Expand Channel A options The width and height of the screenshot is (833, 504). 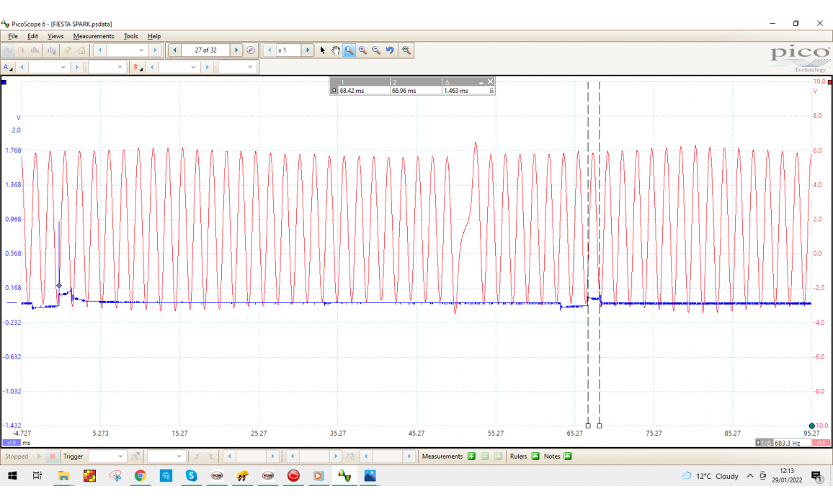click(7, 67)
